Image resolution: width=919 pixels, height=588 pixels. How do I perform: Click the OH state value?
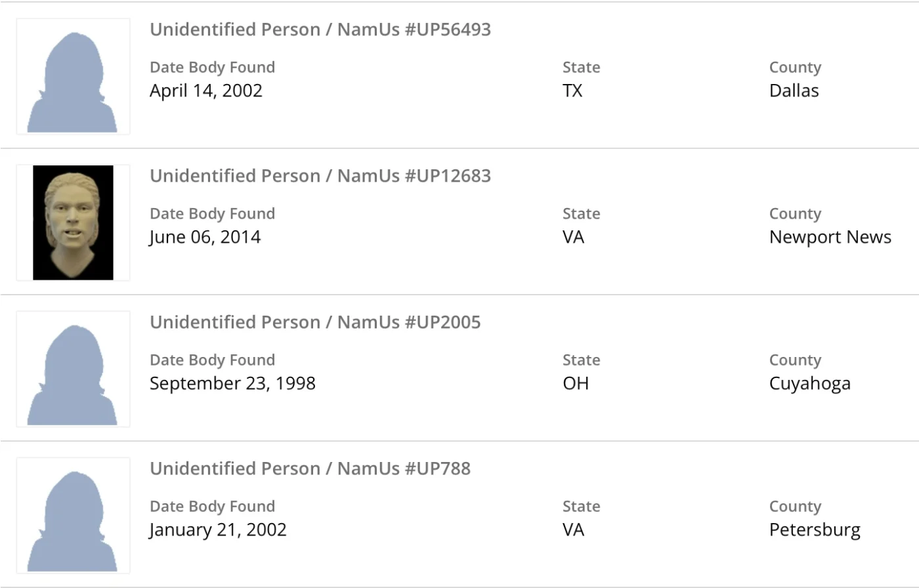point(576,383)
